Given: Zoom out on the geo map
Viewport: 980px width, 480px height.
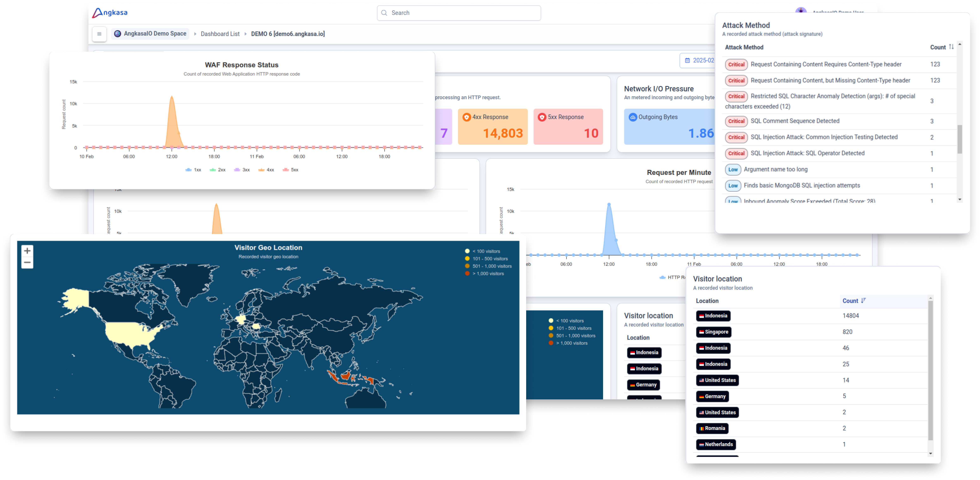Looking at the screenshot, I should click(x=27, y=263).
